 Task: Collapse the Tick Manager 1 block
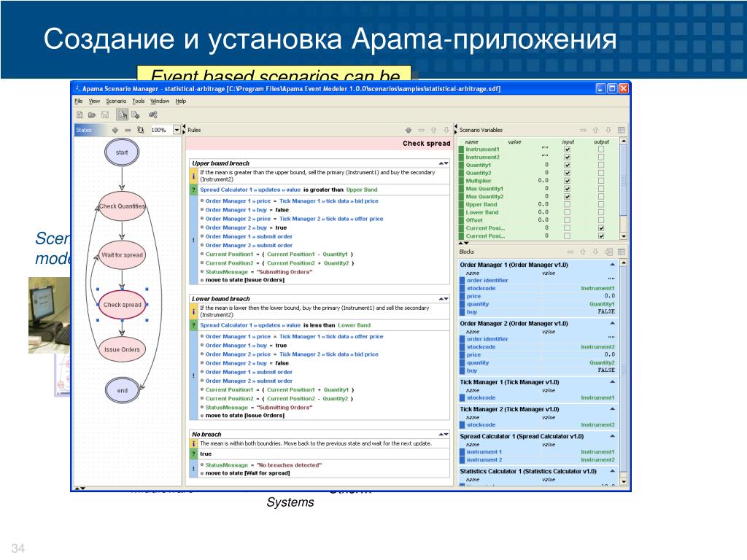[612, 382]
